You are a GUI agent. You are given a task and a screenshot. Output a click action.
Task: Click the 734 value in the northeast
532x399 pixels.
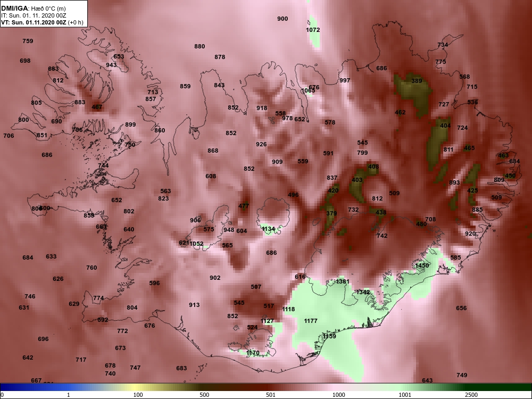coord(443,45)
